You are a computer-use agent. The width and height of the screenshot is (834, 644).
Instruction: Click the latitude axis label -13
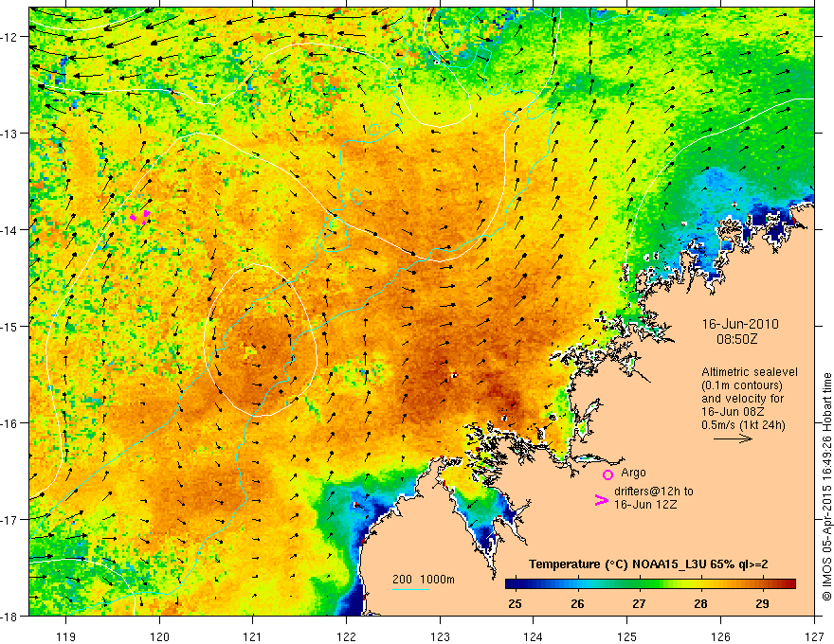pyautogui.click(x=10, y=134)
